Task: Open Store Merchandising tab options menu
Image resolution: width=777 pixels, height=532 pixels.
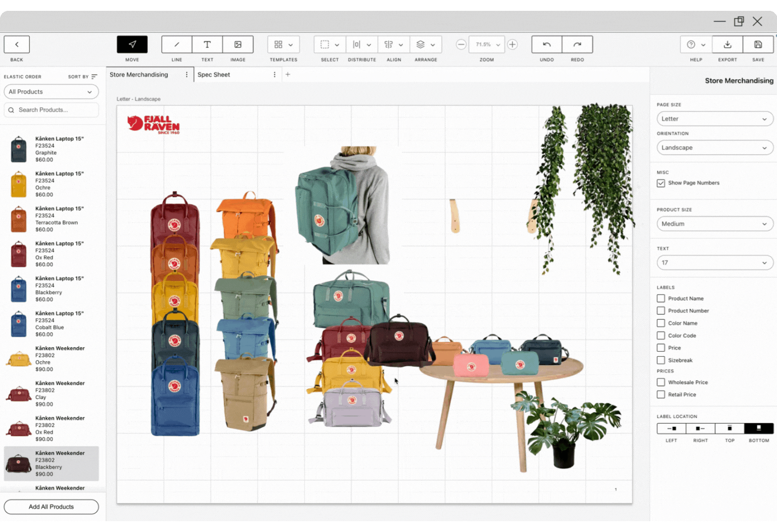Action: [x=186, y=74]
